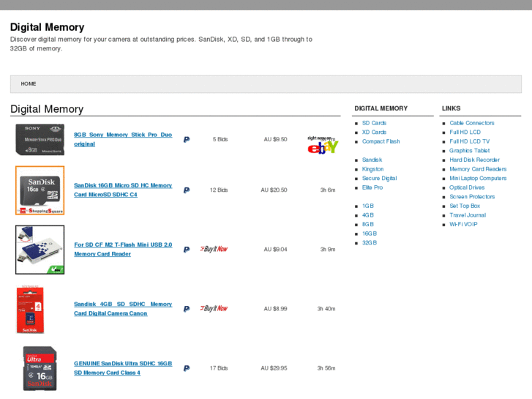
Task: Open the Screen Protectors link
Action: click(472, 197)
